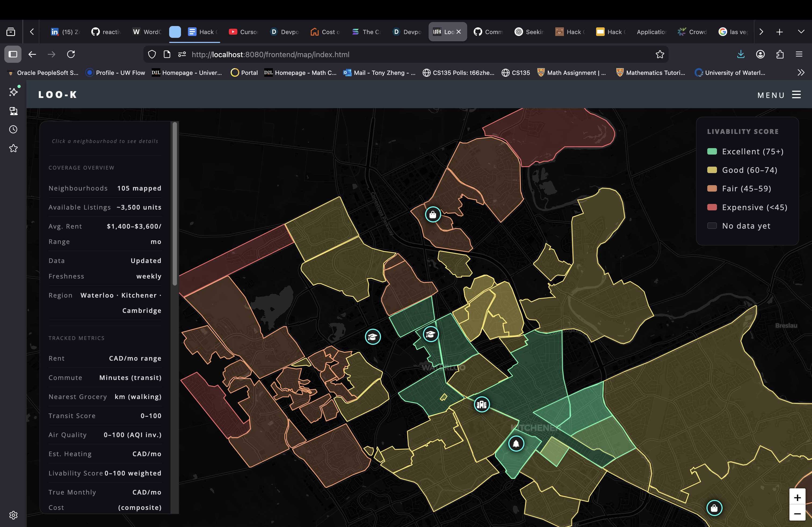
Task: Click the localhost URL address field
Action: 270,54
